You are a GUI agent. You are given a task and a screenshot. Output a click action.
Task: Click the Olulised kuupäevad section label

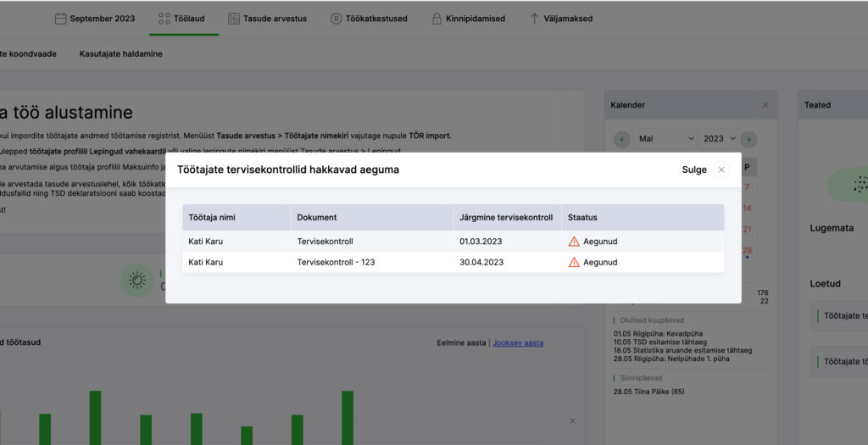[652, 320]
